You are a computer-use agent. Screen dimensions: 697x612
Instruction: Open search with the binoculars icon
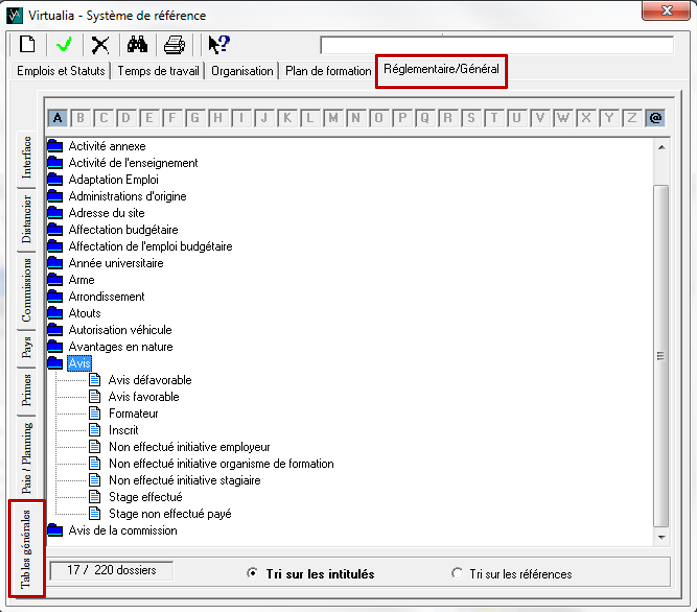tap(137, 45)
